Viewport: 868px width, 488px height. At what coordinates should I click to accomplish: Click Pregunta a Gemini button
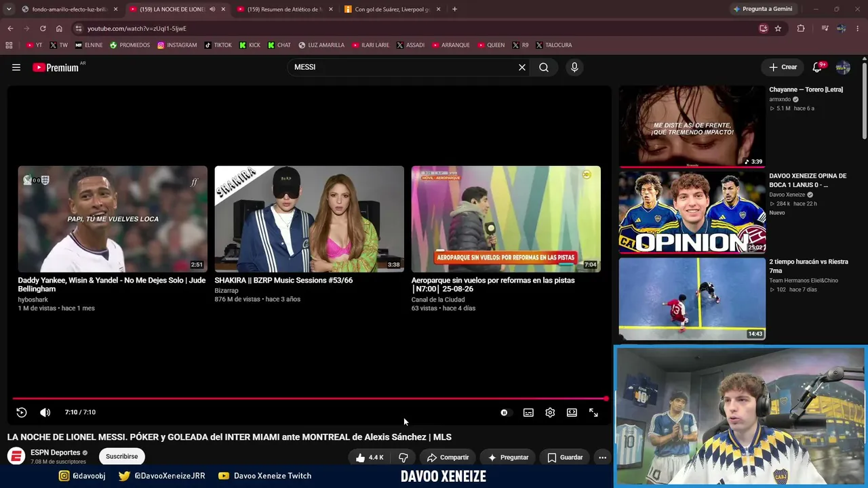(x=763, y=9)
